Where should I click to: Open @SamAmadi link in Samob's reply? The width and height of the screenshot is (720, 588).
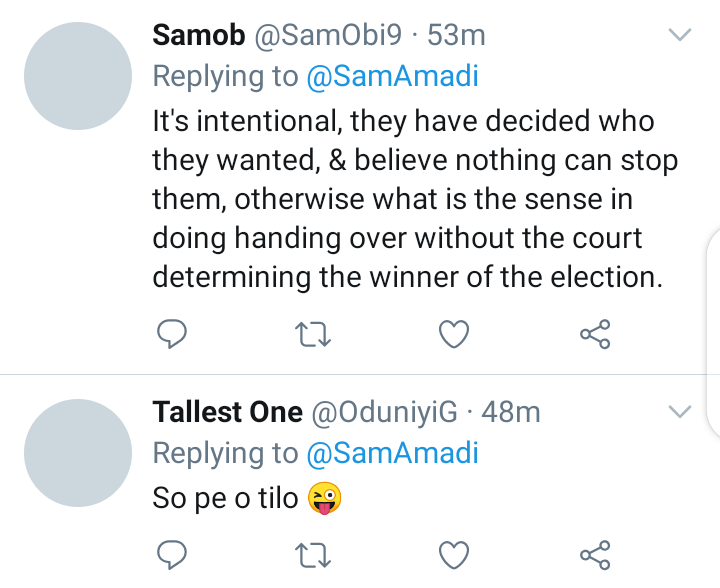[393, 76]
